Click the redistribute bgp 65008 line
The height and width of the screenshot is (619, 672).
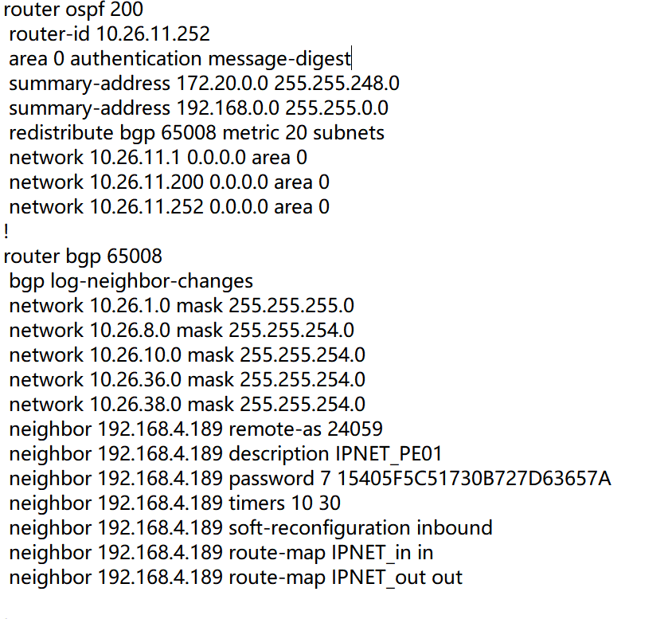(196, 133)
